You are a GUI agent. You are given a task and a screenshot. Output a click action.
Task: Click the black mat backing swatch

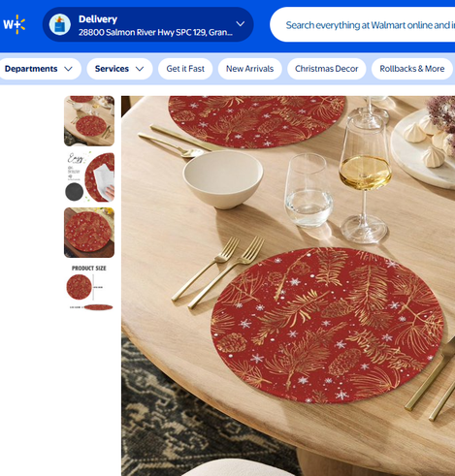pos(74,192)
